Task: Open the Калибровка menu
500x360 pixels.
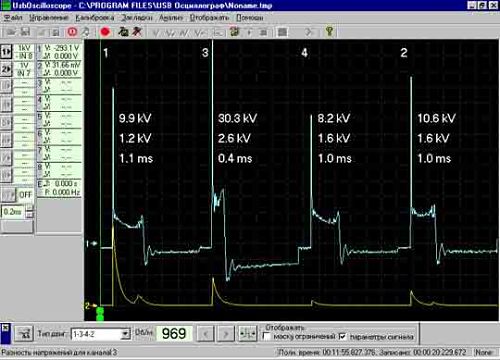Action: tap(95, 17)
